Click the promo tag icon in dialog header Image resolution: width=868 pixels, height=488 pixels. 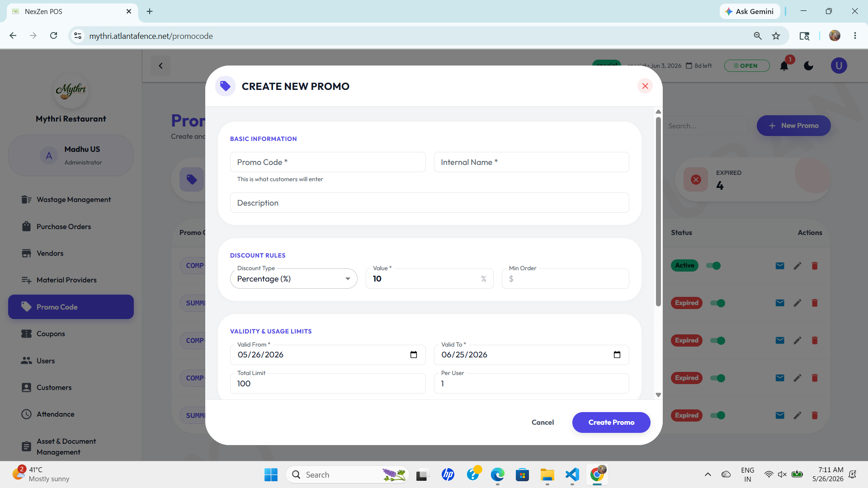225,86
